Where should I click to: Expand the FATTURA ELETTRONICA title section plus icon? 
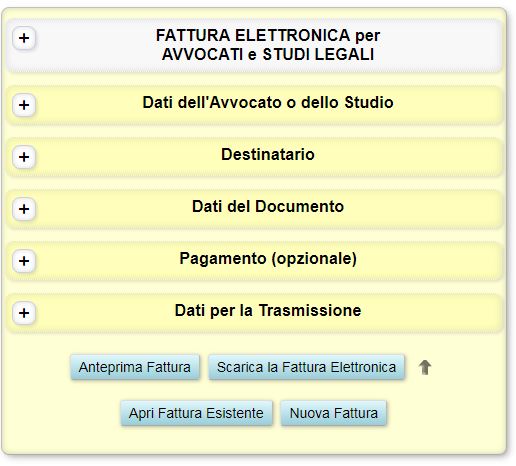pos(24,38)
